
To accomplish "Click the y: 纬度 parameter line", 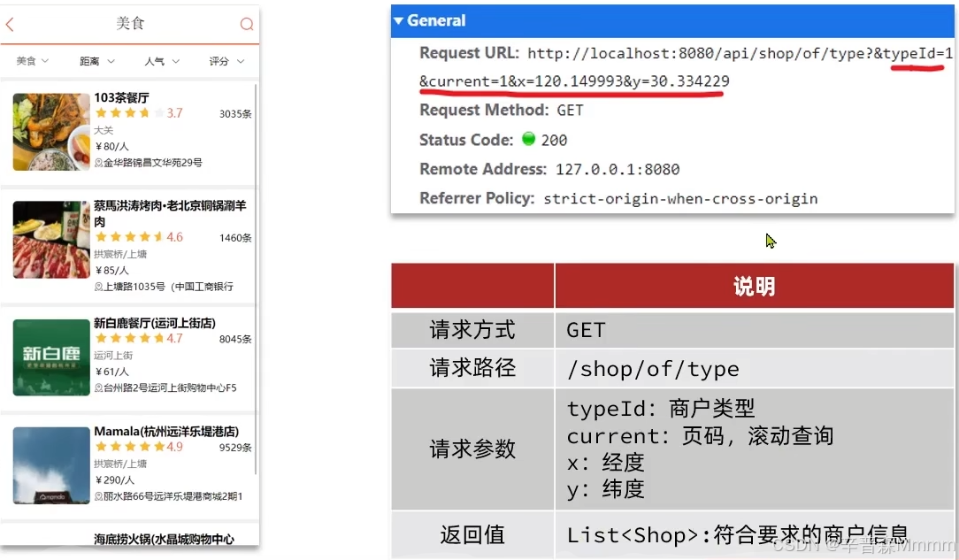I will click(x=605, y=489).
